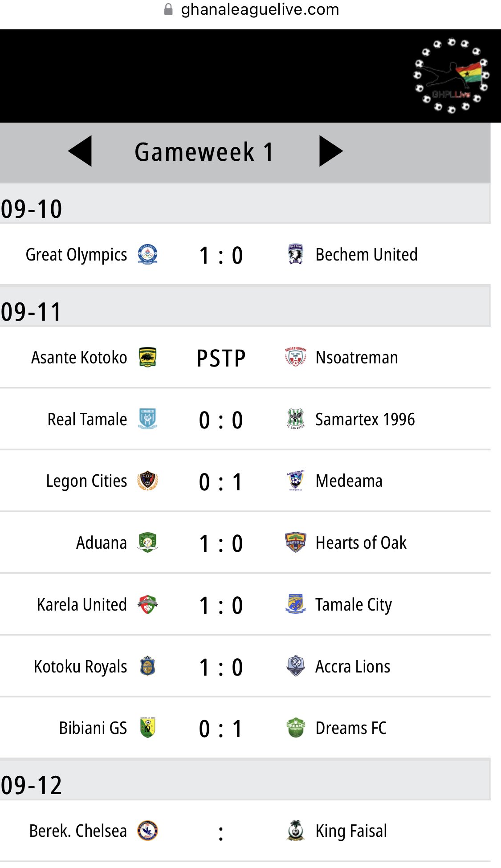
Task: Click the Dreams FC club crest
Action: [295, 728]
